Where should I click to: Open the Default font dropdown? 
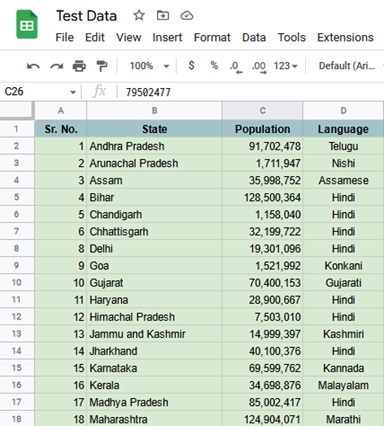click(x=348, y=66)
